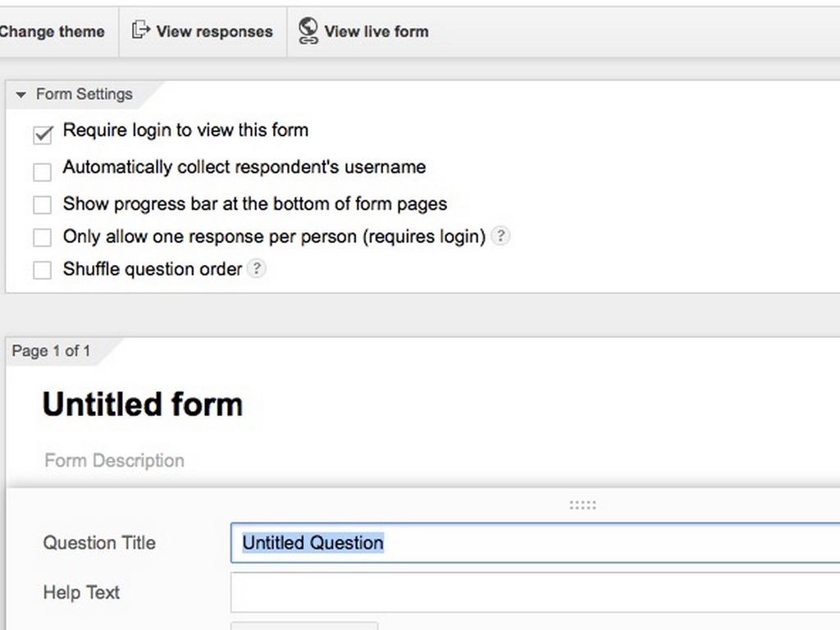
Task: Collapse the Form Settings section triangle
Action: point(21,95)
